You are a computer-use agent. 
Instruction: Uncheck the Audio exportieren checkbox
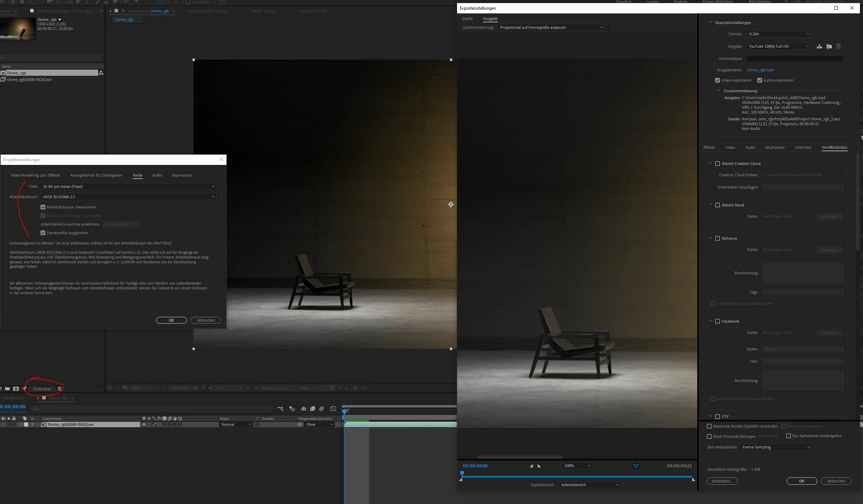pyautogui.click(x=759, y=80)
